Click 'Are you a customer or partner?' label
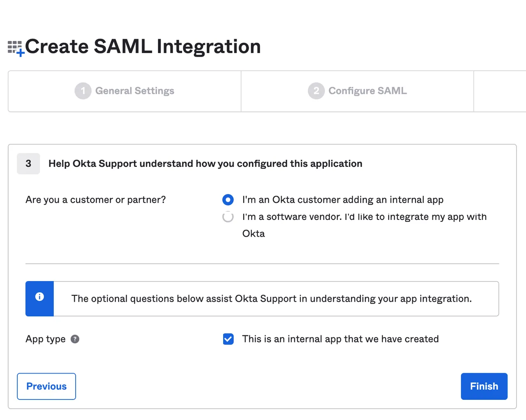This screenshot has height=420, width=526. 96,200
